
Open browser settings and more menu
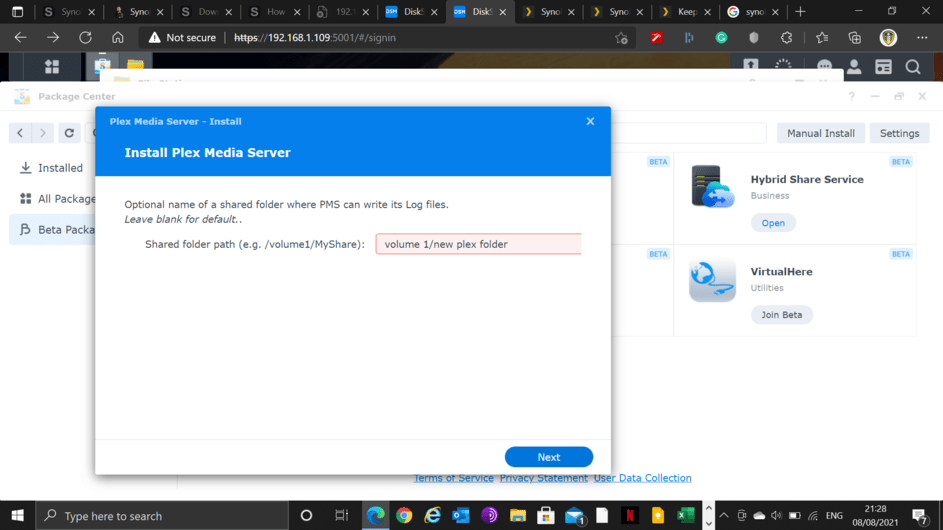[x=922, y=37]
